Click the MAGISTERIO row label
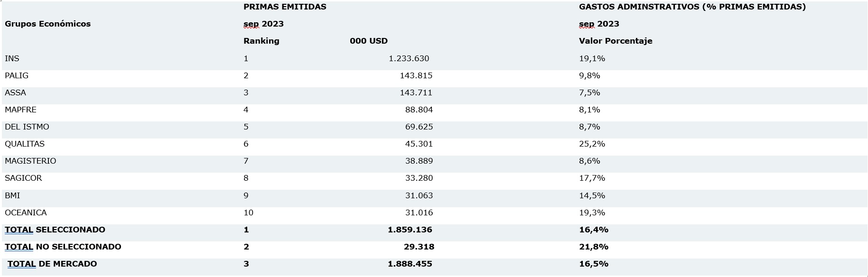This screenshot has width=868, height=277. (30, 161)
